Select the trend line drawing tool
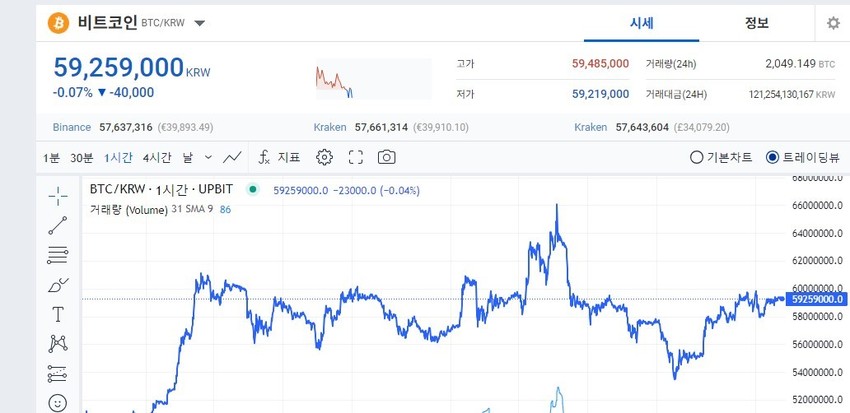 (58, 225)
